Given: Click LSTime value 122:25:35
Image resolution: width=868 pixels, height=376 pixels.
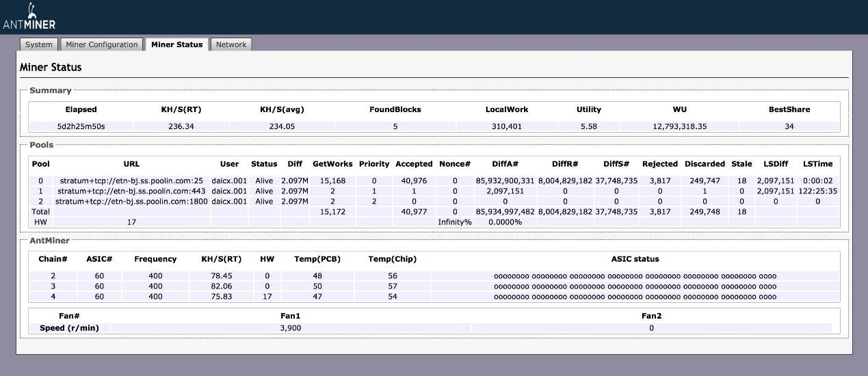Looking at the screenshot, I should pos(817,191).
